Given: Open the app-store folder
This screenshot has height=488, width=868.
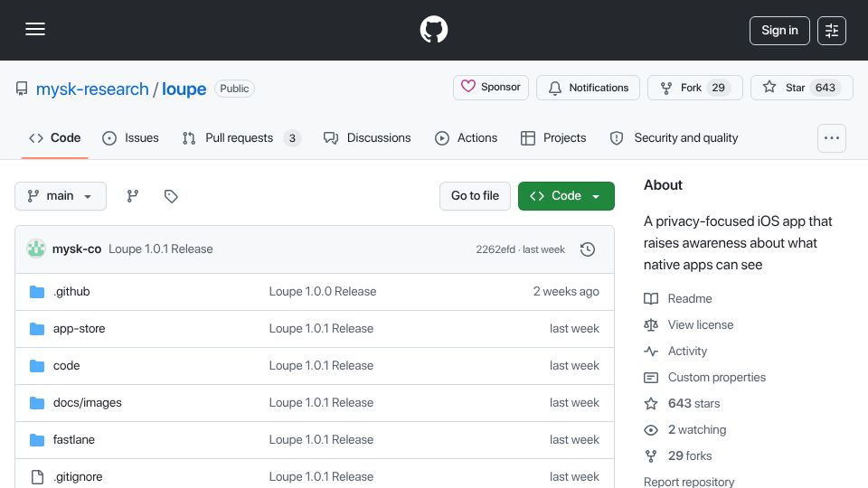Looking at the screenshot, I should pyautogui.click(x=80, y=329).
